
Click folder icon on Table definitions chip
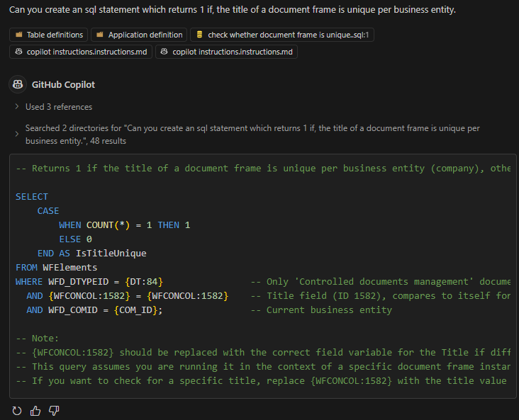coord(19,35)
